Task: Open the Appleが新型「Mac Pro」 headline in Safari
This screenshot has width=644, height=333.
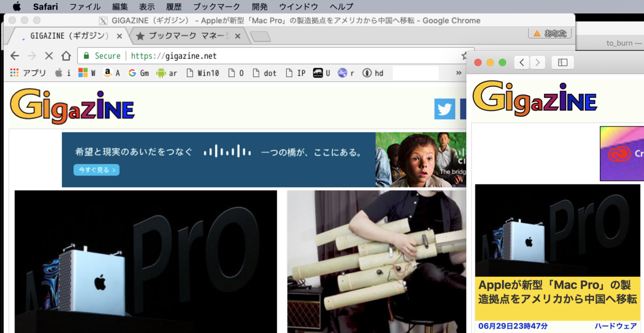Action: [x=558, y=292]
